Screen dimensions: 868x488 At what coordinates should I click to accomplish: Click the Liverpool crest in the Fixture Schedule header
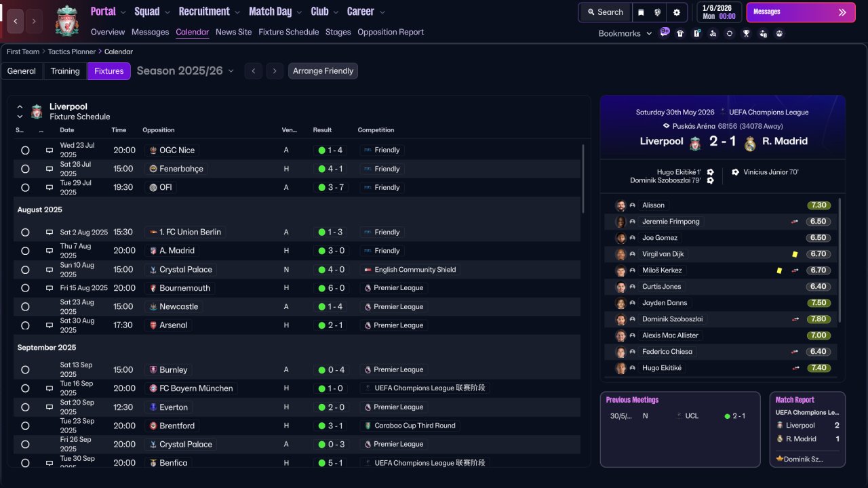click(37, 111)
